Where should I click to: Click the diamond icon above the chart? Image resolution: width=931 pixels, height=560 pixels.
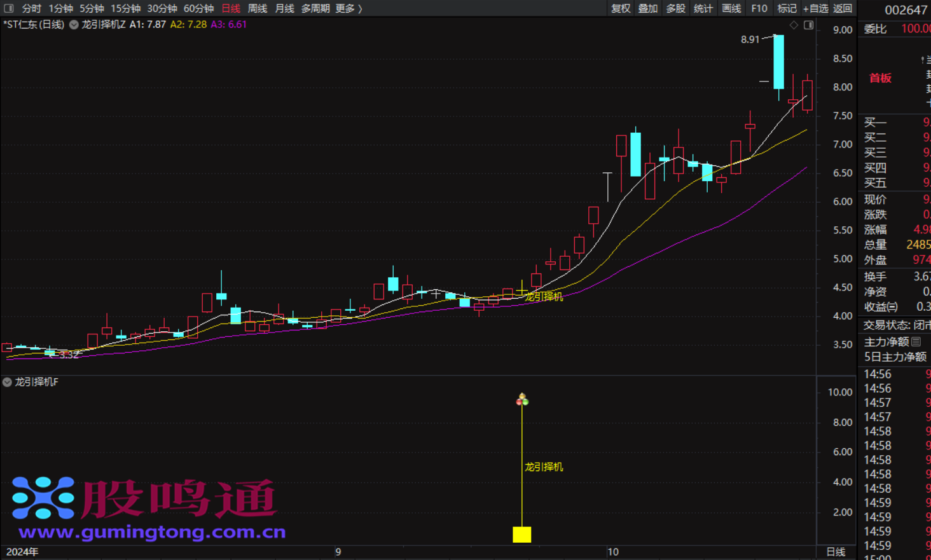click(794, 25)
